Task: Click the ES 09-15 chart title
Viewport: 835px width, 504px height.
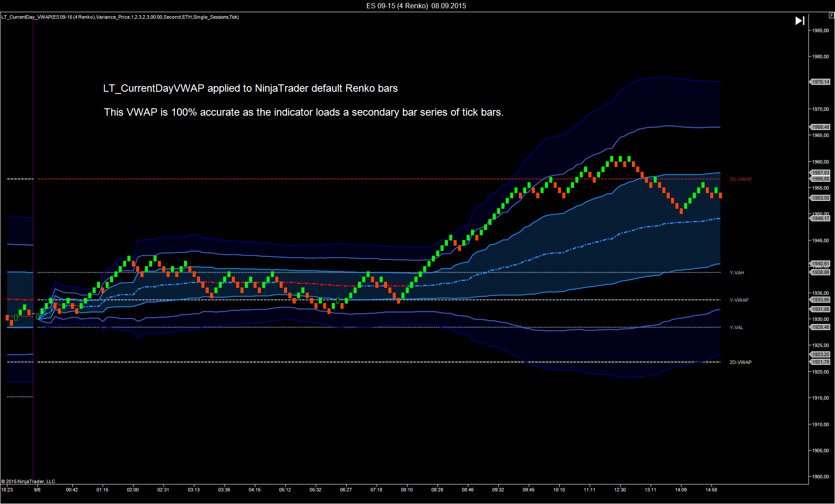Action: pyautogui.click(x=416, y=6)
